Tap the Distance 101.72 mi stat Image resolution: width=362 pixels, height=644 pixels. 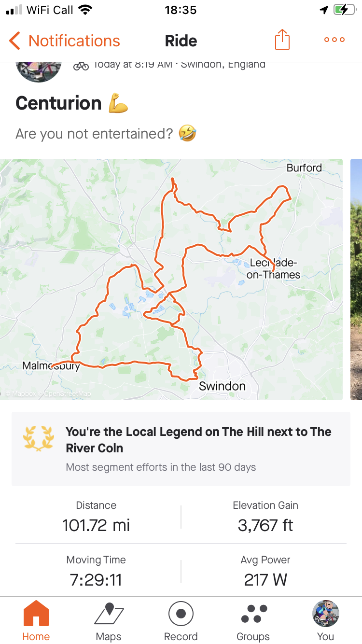point(96,518)
